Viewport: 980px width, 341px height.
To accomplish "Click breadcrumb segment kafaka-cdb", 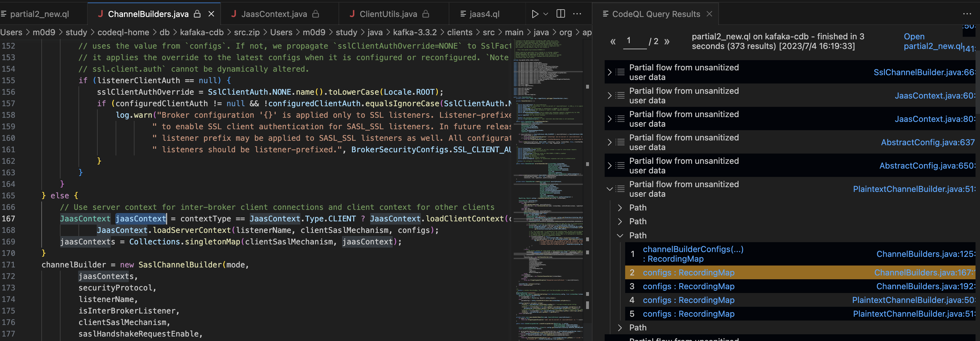I will click(x=202, y=32).
